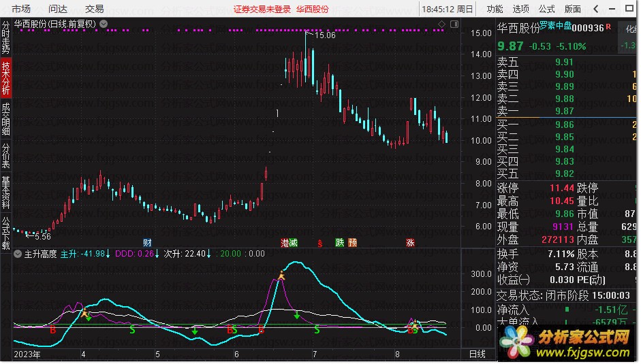Click the 换手 value 7.11%
Screen dimensions: 641x364
tap(561, 254)
